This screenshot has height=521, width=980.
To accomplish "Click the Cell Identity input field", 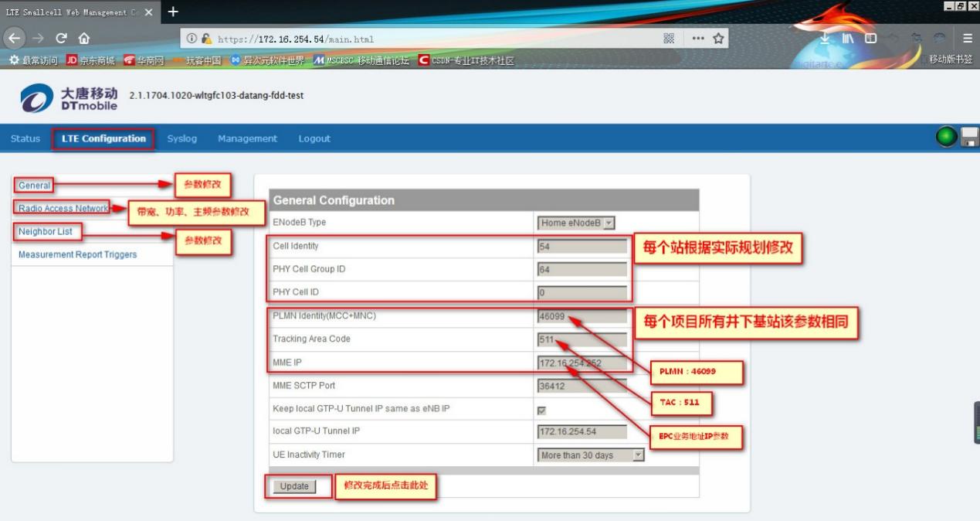I will tap(582, 247).
